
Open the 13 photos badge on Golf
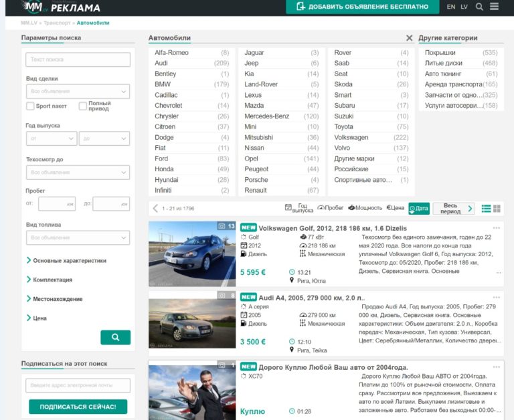pyautogui.click(x=226, y=226)
